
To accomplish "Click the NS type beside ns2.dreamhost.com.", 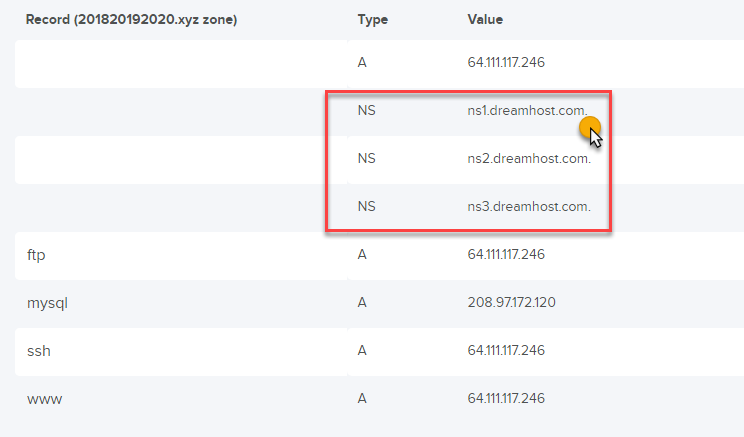I will [x=366, y=159].
